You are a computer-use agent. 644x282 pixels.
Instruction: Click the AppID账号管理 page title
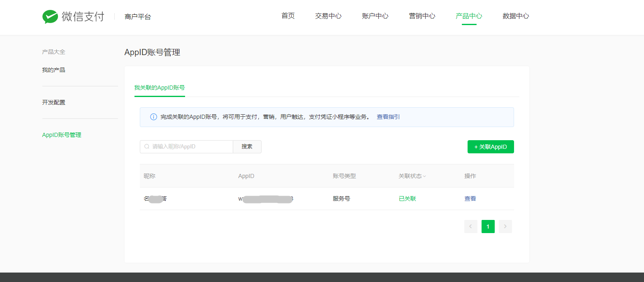[152, 52]
